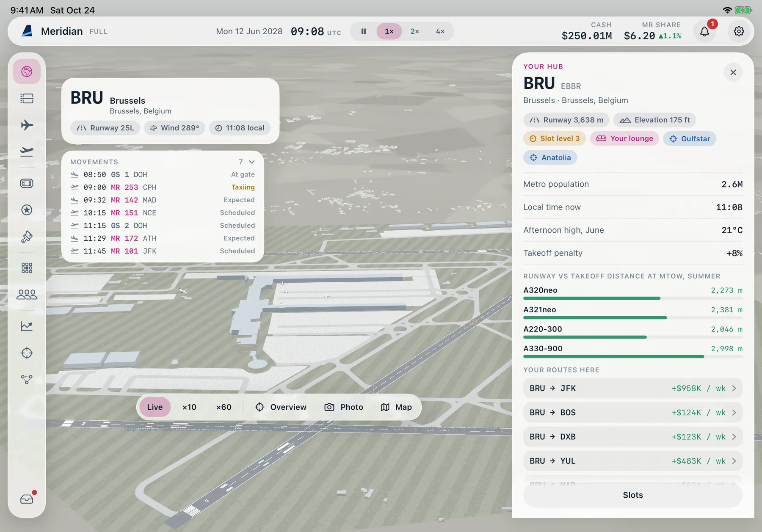Switch to Overview camera
The width and height of the screenshot is (762, 532).
(x=281, y=407)
